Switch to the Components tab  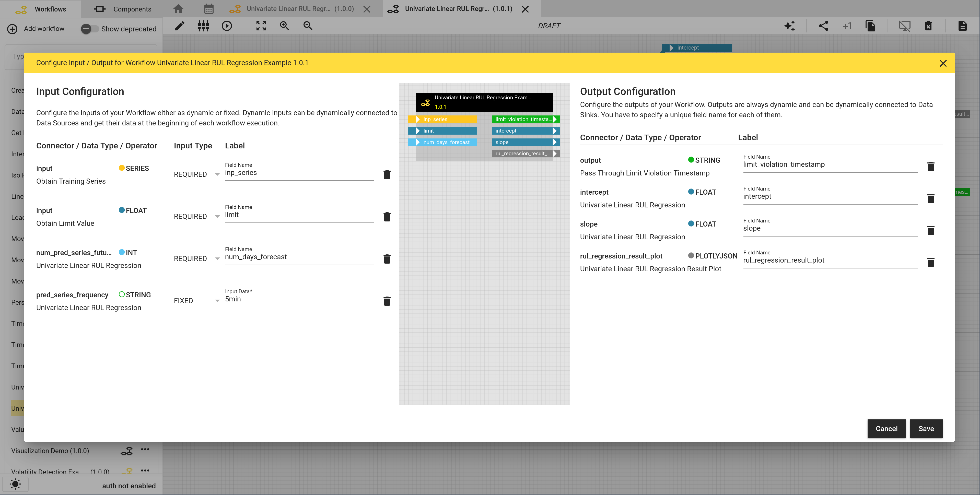coord(122,9)
